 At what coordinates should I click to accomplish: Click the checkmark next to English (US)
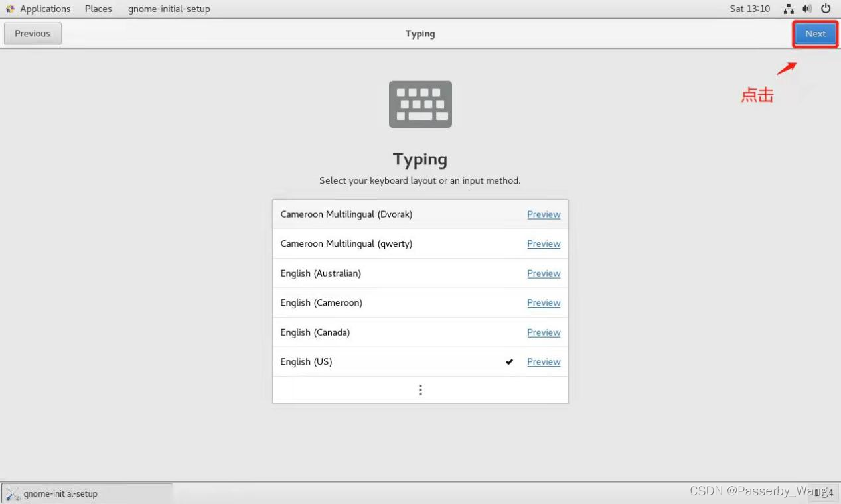tap(509, 361)
